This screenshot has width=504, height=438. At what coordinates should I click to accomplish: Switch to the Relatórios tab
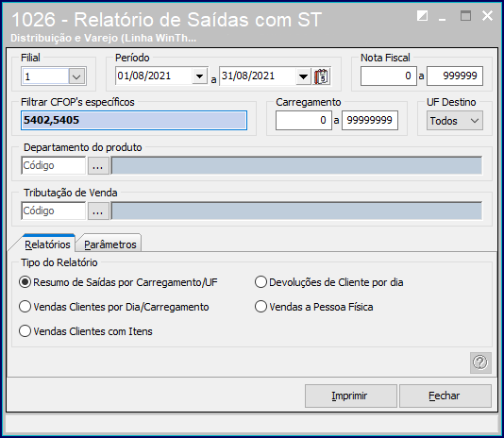pyautogui.click(x=47, y=244)
